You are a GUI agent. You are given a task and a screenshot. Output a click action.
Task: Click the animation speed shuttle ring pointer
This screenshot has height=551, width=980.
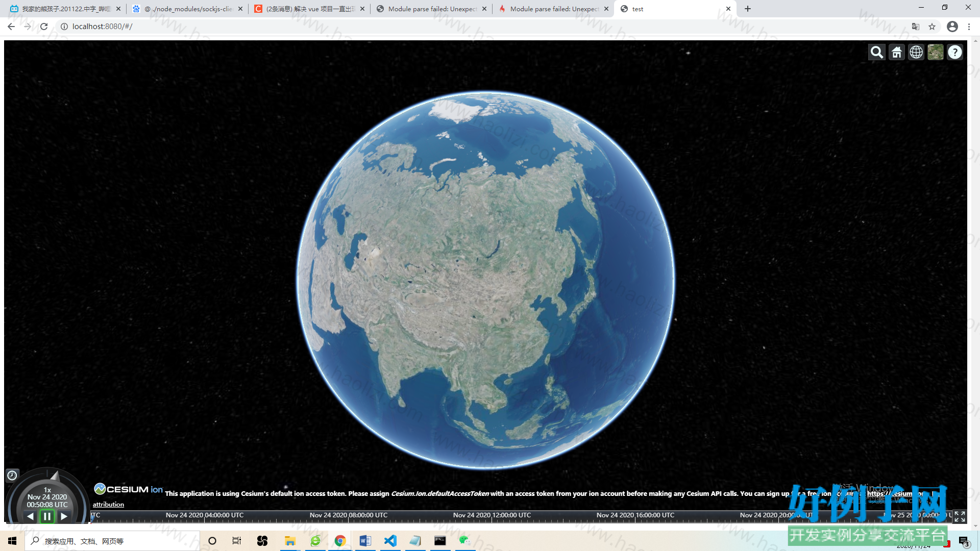[55, 476]
